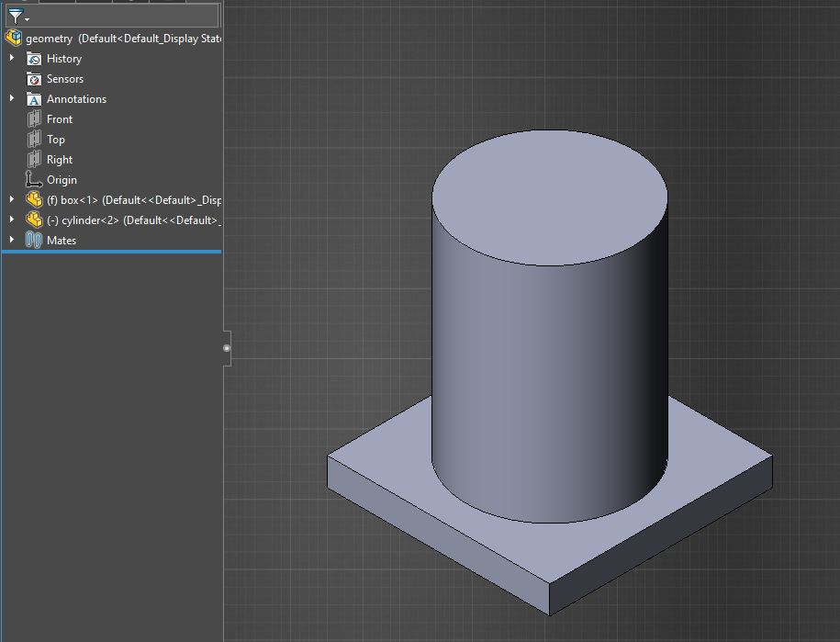Expand the cylinder<2> component
The height and width of the screenshot is (642, 840).
pyautogui.click(x=10, y=220)
